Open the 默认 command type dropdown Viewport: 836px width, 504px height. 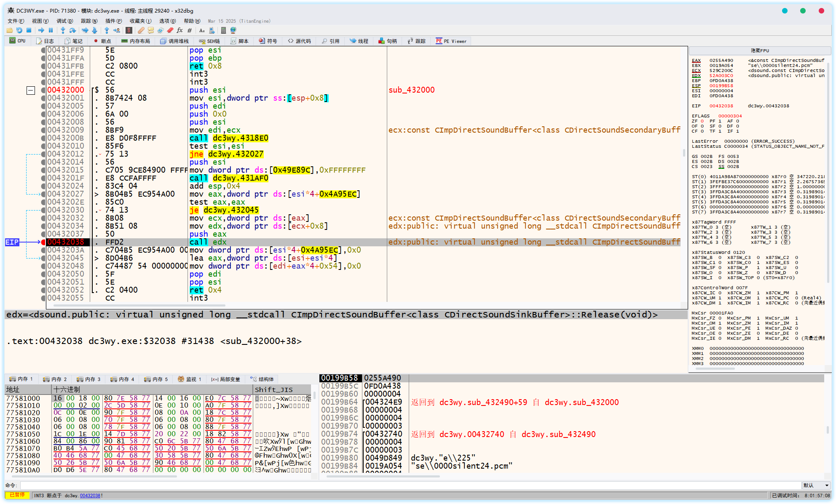[816, 485]
